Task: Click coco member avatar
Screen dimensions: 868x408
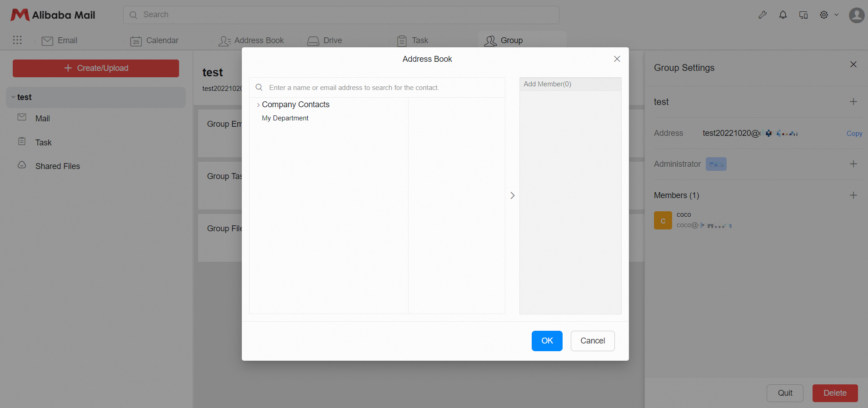Action: 663,220
